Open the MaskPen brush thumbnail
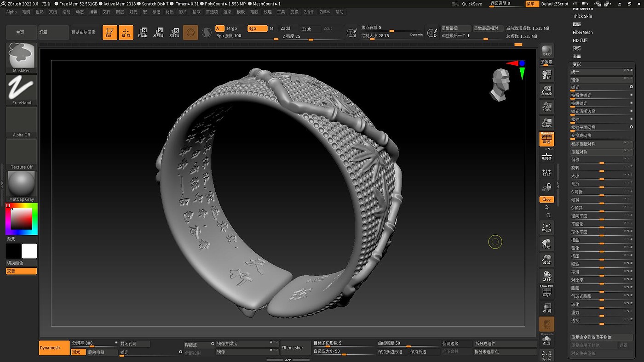 click(22, 57)
